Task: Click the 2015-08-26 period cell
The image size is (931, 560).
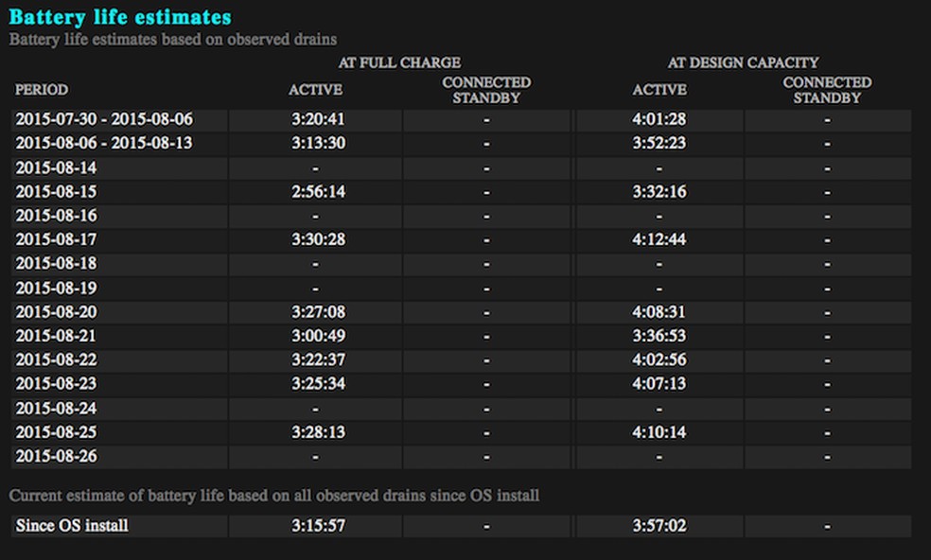Action: pyautogui.click(x=57, y=456)
